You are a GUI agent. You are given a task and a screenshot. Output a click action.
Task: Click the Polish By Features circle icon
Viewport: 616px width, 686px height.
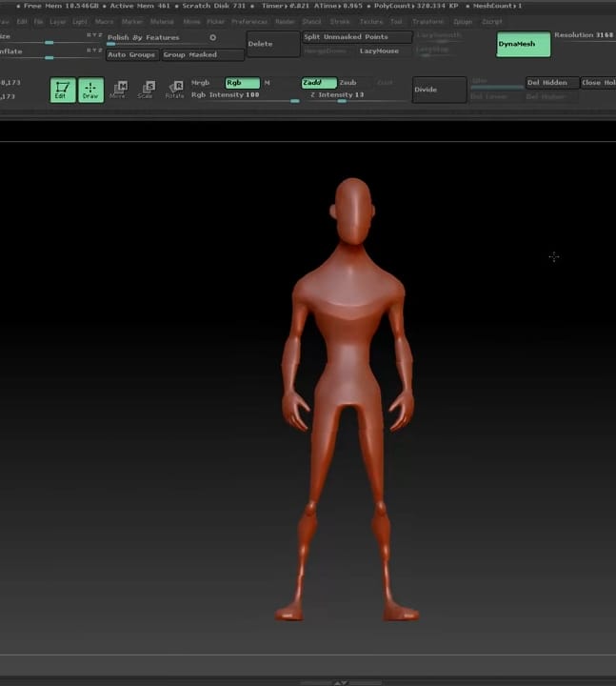213,37
